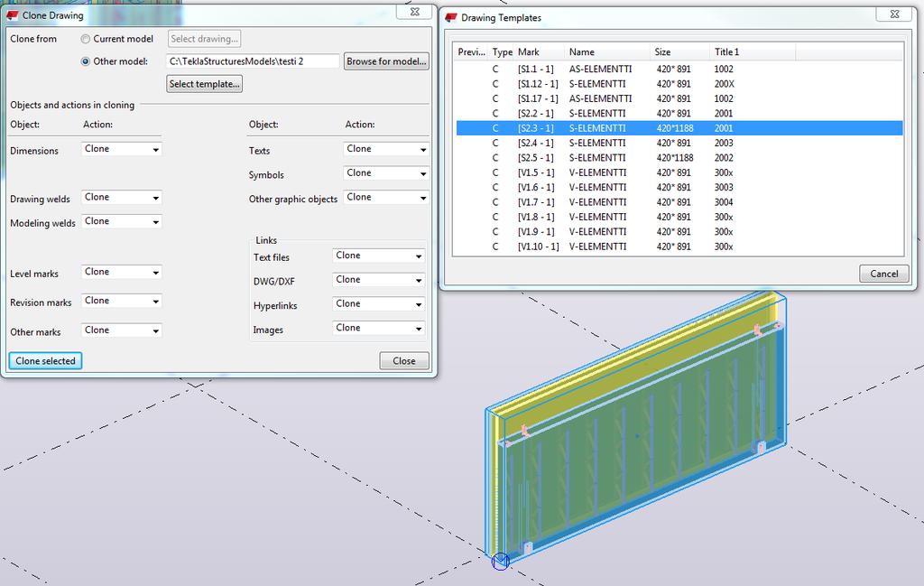Image resolution: width=924 pixels, height=586 pixels.
Task: Sort by the Previ... column header
Action: 471,51
